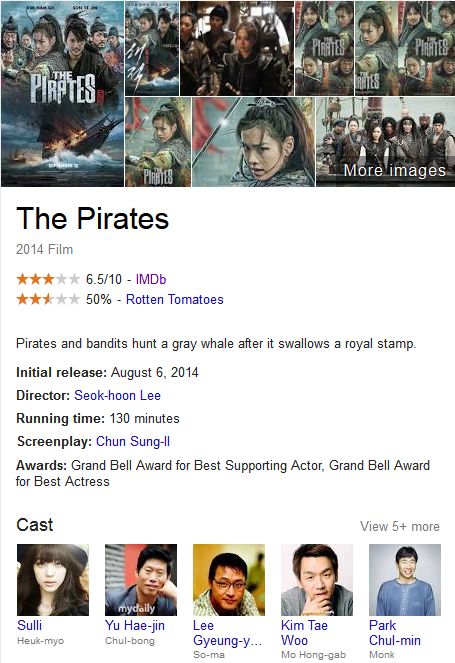
Task: Click Park Chul-min's cast photo
Action: (405, 580)
